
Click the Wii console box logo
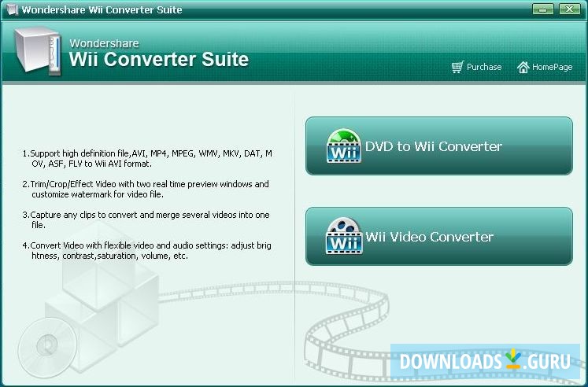tap(38, 51)
